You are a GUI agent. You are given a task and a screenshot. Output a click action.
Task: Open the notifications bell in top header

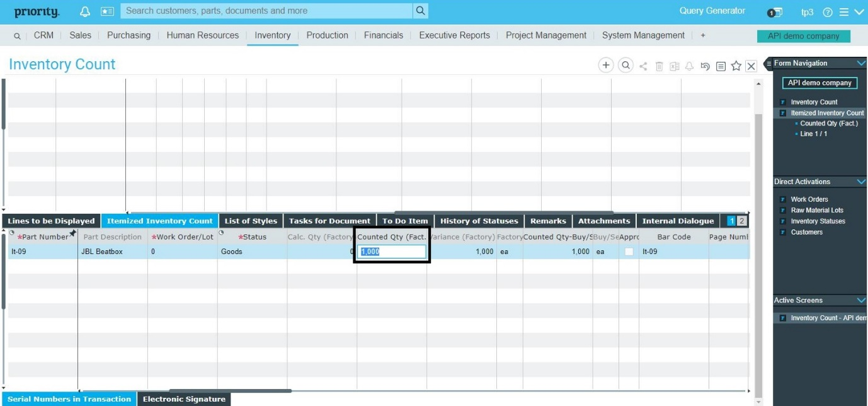pos(85,11)
